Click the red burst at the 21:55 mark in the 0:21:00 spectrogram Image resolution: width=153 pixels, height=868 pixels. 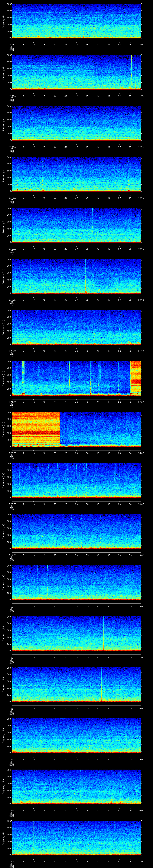coord(136,378)
